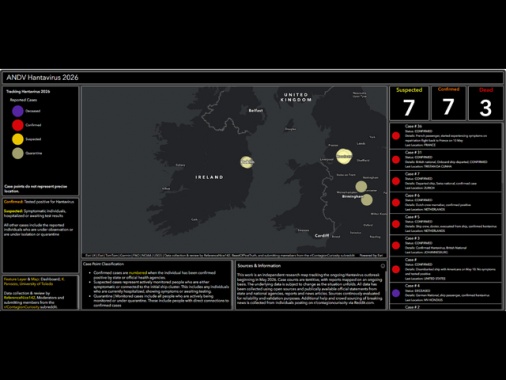Viewport: 506px width, 380px height.
Task: Click the yellow Suspected legend symbol
Action: pos(18,139)
